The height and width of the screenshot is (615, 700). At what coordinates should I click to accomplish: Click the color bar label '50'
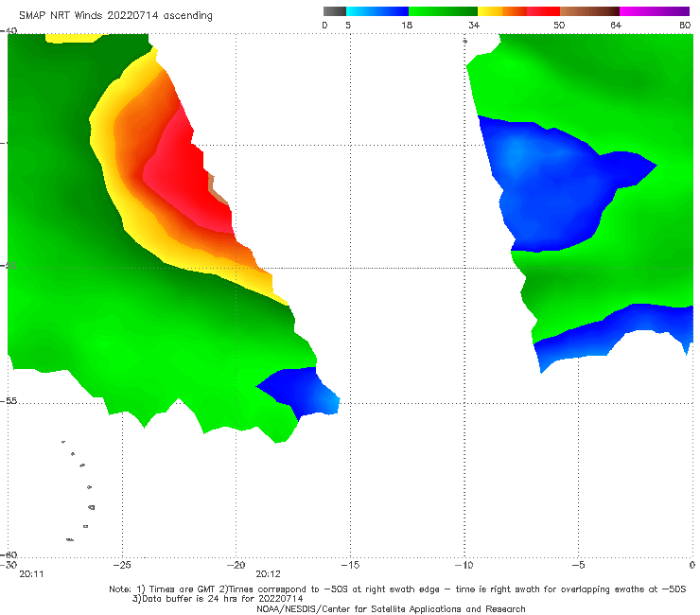coord(559,26)
